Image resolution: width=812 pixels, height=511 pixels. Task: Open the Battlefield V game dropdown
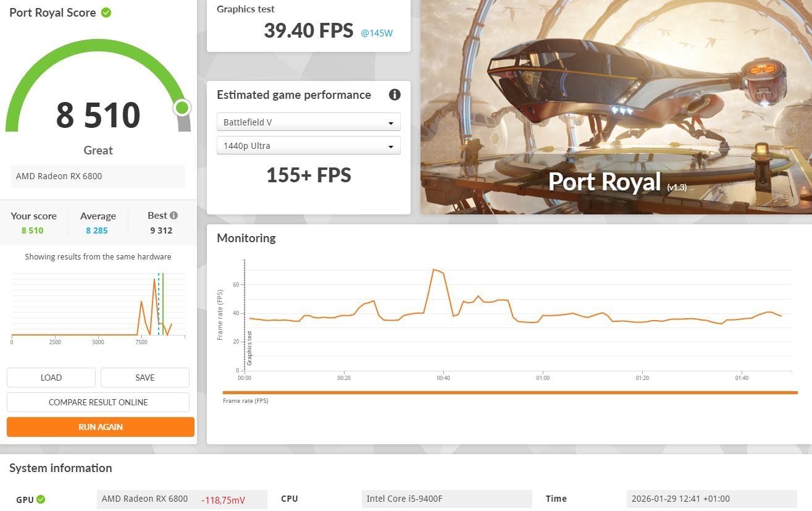pos(309,122)
